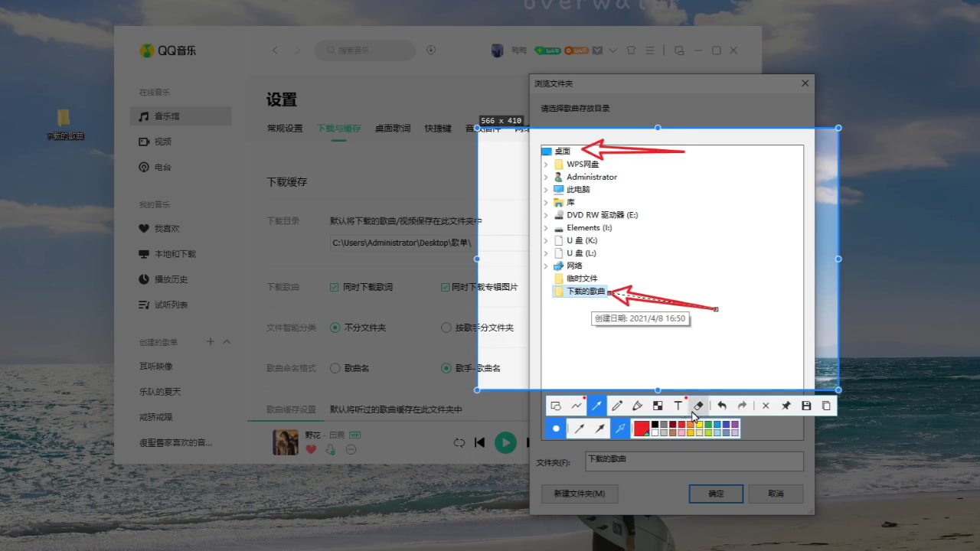The height and width of the screenshot is (551, 980).
Task: Toggle 同时下载歌词 checkbox
Action: point(335,287)
